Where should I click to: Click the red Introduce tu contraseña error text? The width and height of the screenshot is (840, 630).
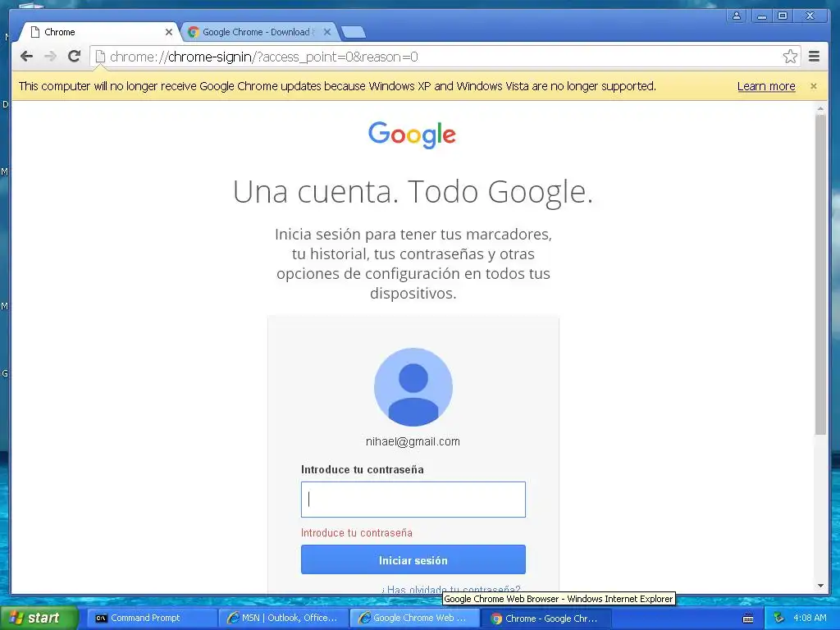pyautogui.click(x=356, y=533)
